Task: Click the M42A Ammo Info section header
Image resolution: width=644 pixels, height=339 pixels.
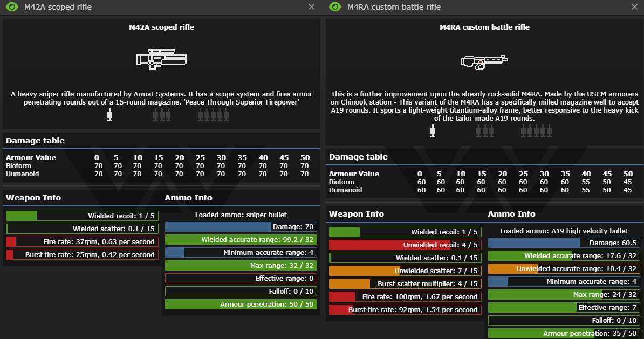Action: pos(188,198)
